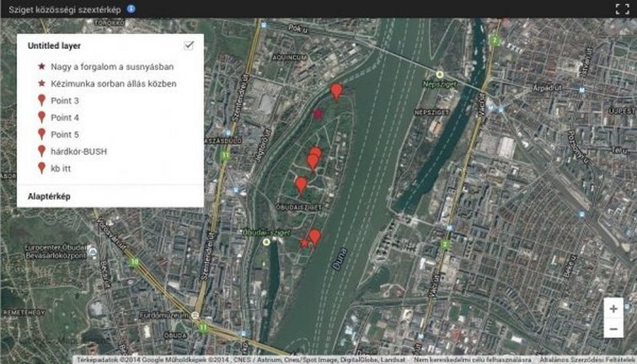Zoom out with the minus button

tap(613, 329)
